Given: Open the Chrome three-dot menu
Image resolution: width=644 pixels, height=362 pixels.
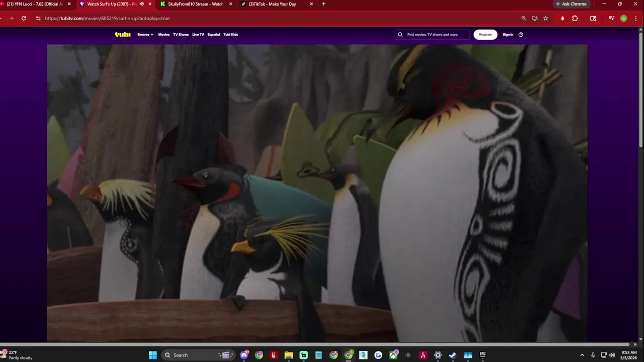Looking at the screenshot, I should tap(636, 18).
